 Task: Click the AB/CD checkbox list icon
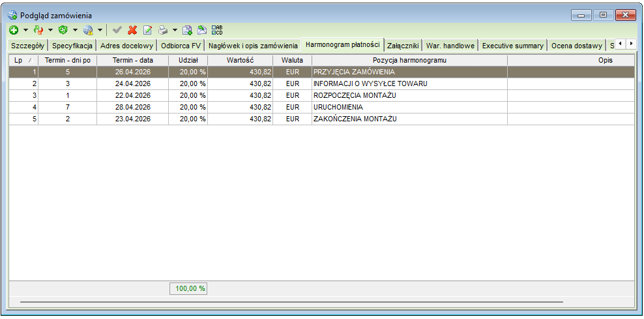click(217, 30)
